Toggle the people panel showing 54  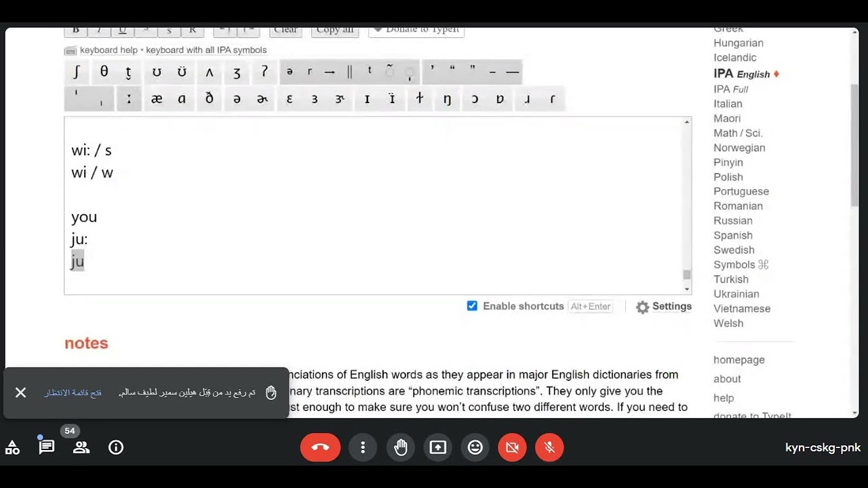(81, 447)
